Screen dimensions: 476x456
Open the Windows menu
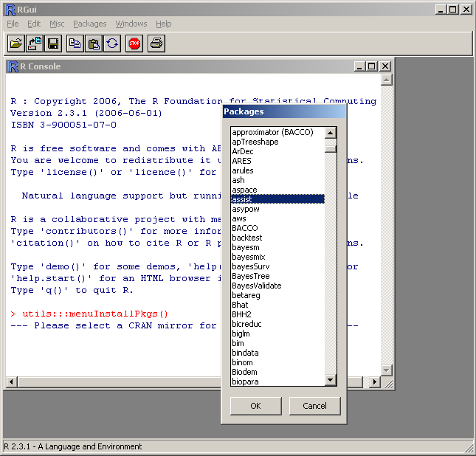[131, 24]
